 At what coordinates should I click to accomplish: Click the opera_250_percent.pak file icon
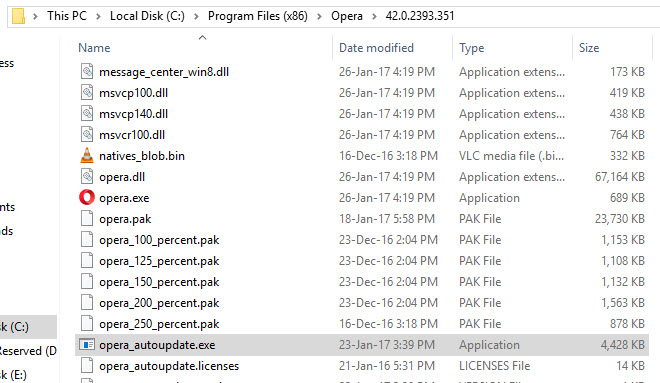coord(87,324)
